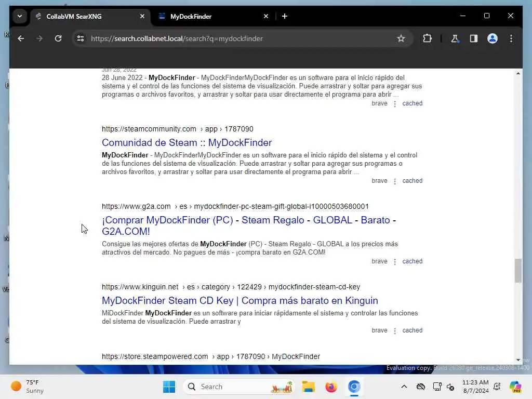Open the G2A Comprar MyDockFinder result
Viewport: 532px width, 399px height.
point(249,225)
